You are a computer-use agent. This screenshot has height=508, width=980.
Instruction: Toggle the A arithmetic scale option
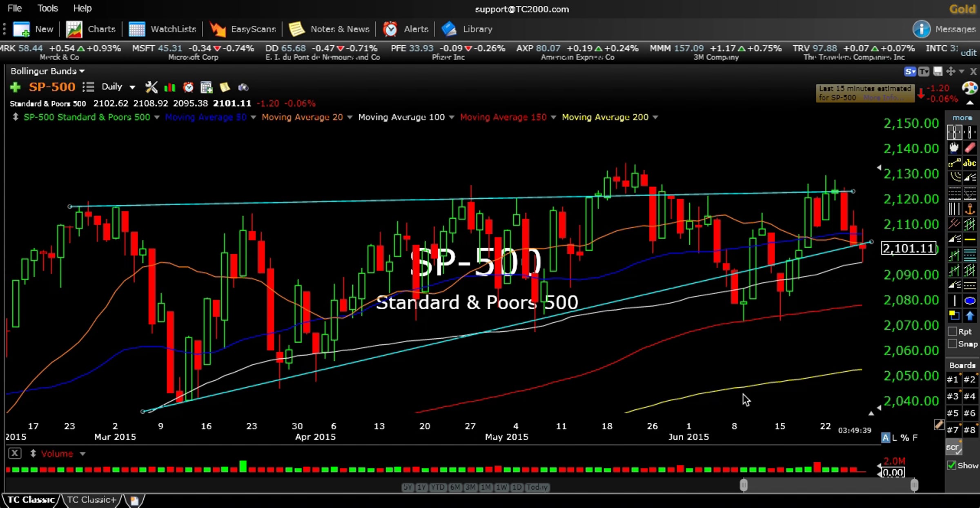885,438
